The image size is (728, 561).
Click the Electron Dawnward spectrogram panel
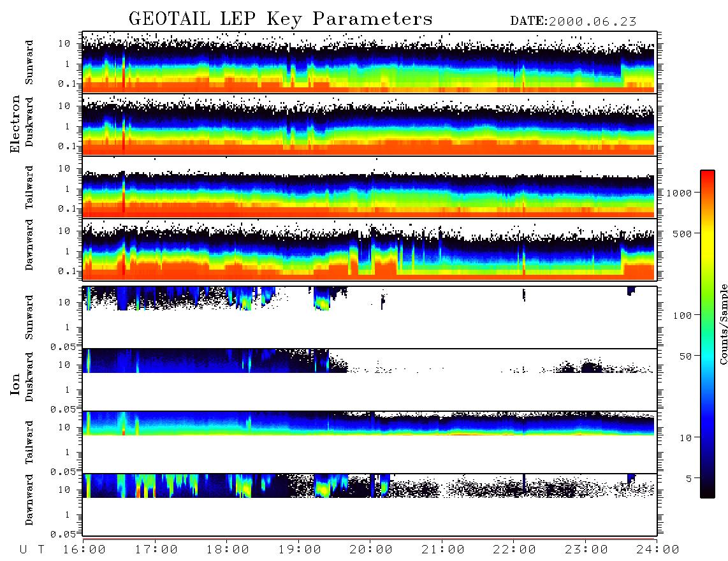pos(370,249)
